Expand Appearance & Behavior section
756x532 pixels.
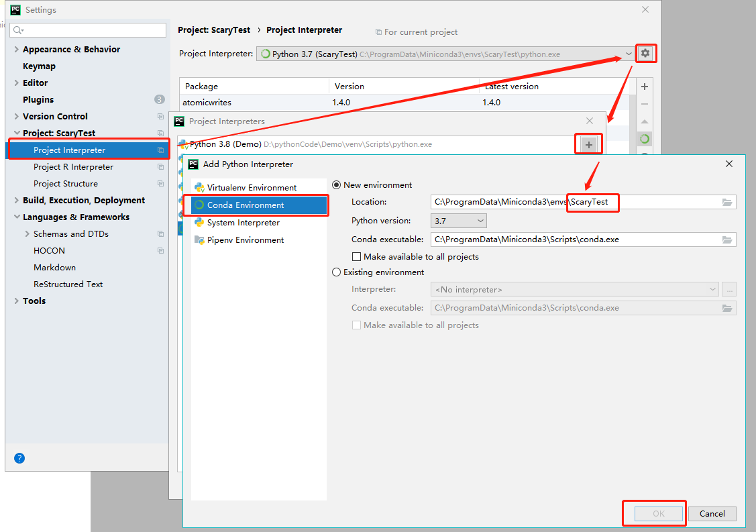pyautogui.click(x=16, y=49)
